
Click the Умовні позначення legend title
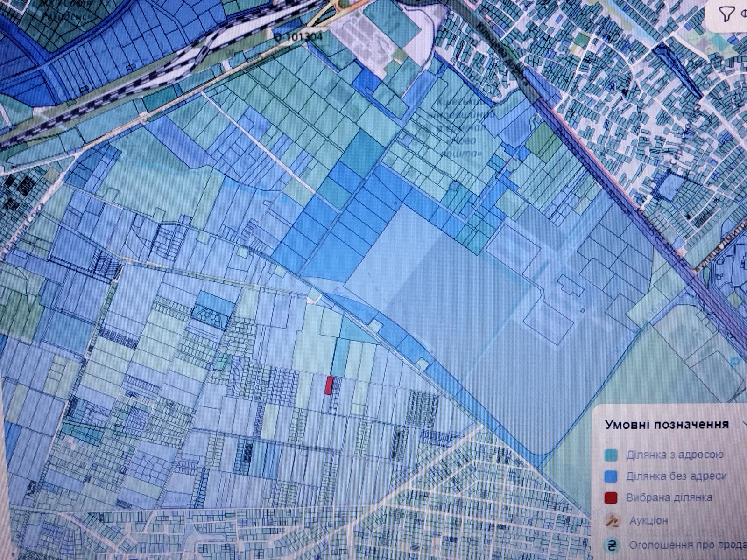point(667,424)
